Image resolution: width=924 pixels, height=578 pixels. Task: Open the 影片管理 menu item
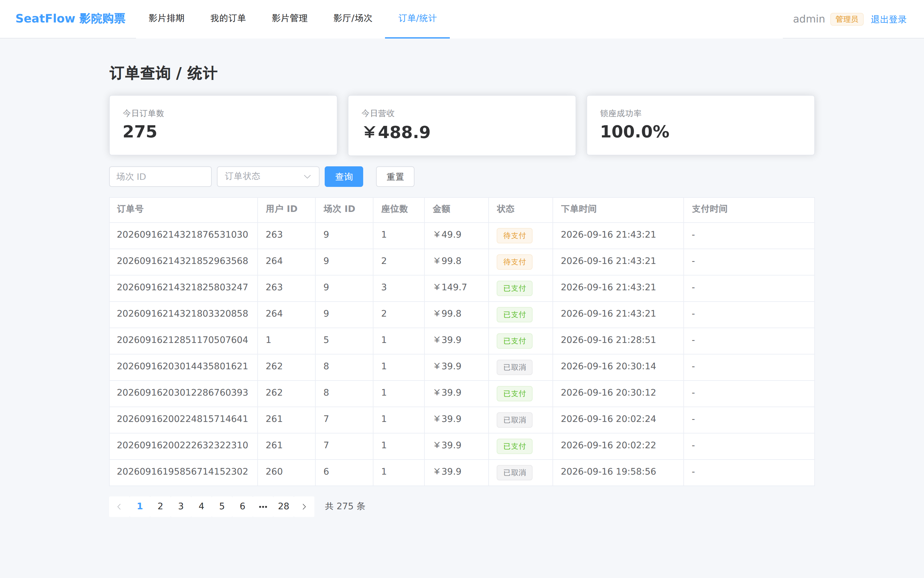(289, 18)
